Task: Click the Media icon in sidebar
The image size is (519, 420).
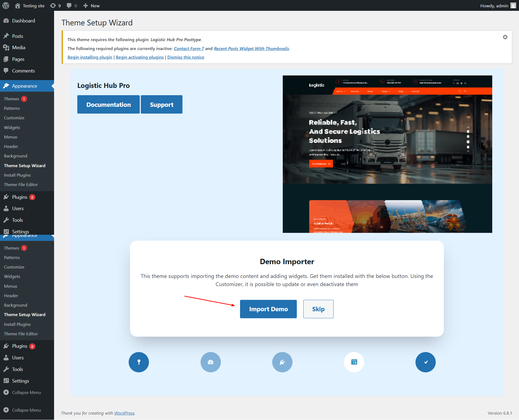Action: tap(6, 48)
